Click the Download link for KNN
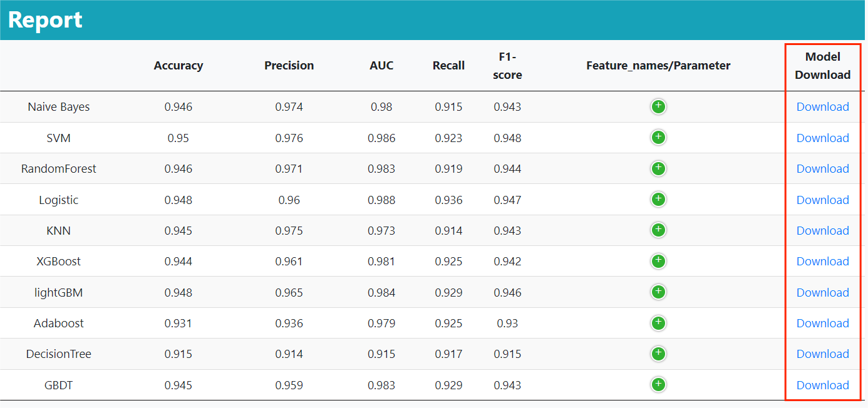The width and height of the screenshot is (868, 408). pos(822,230)
